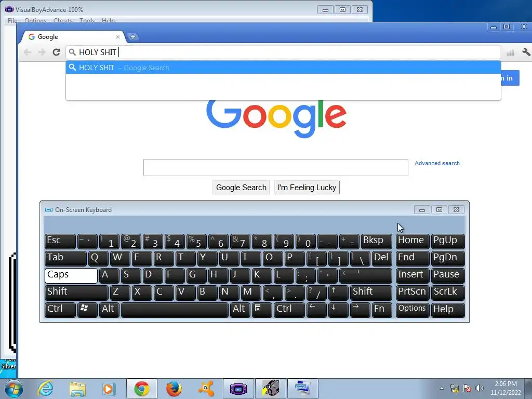532x399 pixels.
Task: Open the clock showing 2:06 PM
Action: [506, 388]
